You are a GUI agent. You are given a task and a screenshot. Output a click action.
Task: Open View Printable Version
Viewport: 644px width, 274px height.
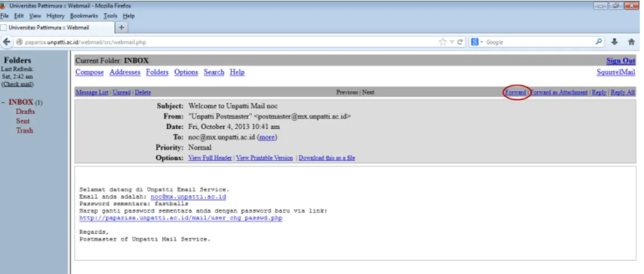pos(265,158)
